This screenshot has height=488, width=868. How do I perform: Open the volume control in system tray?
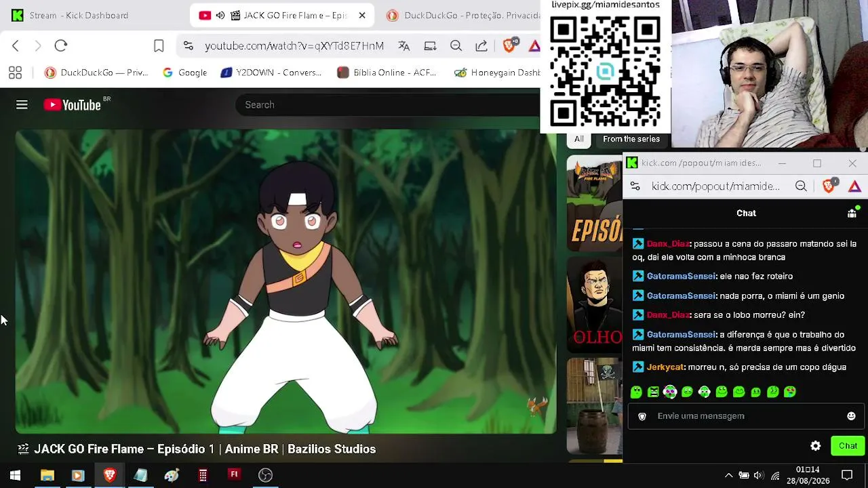click(x=758, y=475)
